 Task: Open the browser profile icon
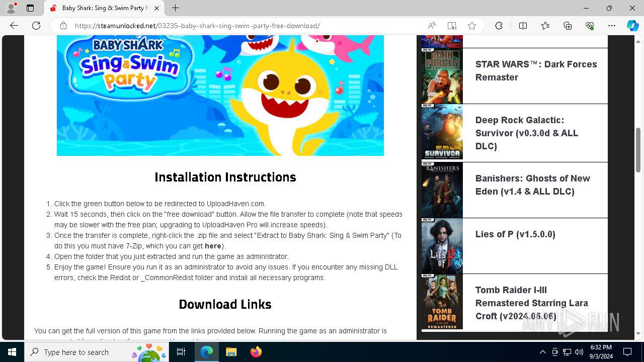point(11,8)
